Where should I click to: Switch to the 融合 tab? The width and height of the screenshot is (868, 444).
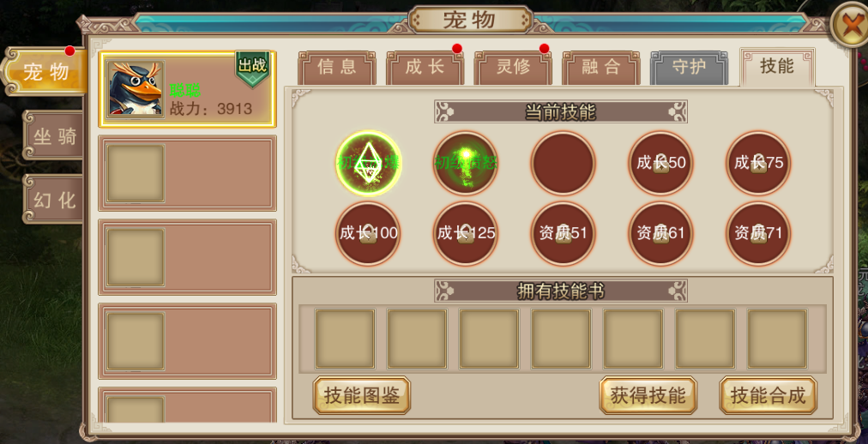601,68
